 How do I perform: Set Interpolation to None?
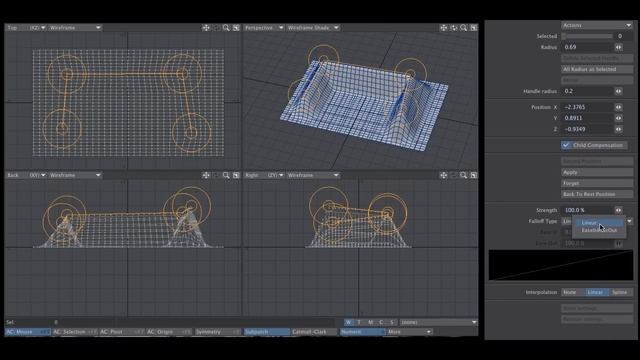pos(572,292)
